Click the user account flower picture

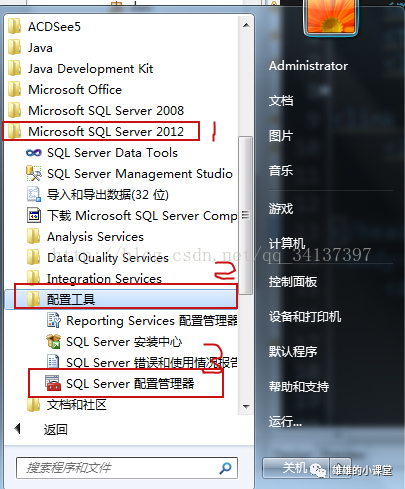click(331, 17)
